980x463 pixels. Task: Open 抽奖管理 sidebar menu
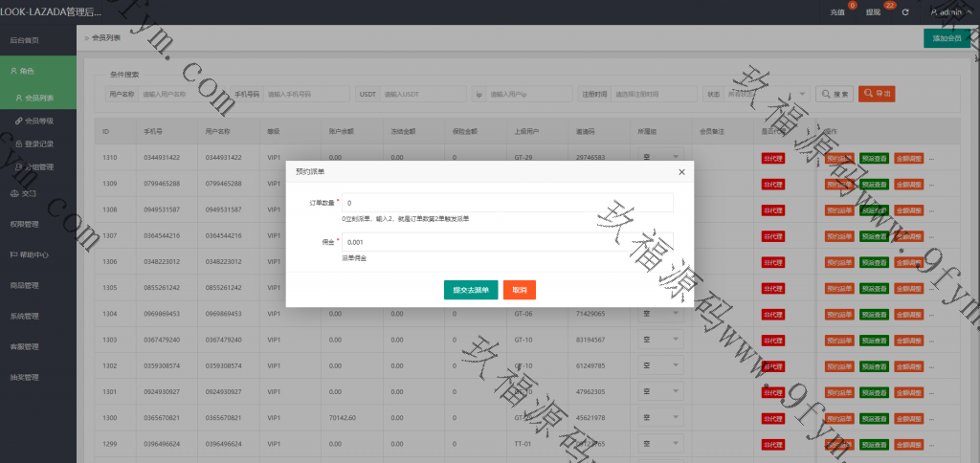(25, 377)
